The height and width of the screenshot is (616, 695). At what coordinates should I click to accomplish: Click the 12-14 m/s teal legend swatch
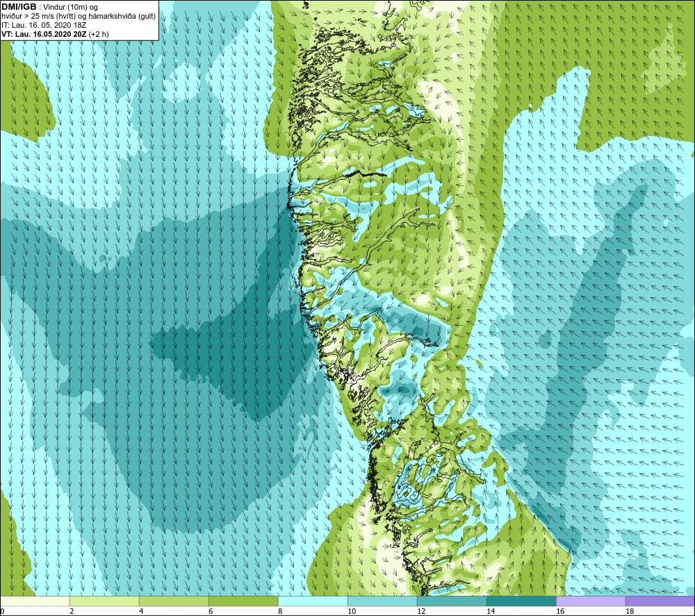point(452,601)
